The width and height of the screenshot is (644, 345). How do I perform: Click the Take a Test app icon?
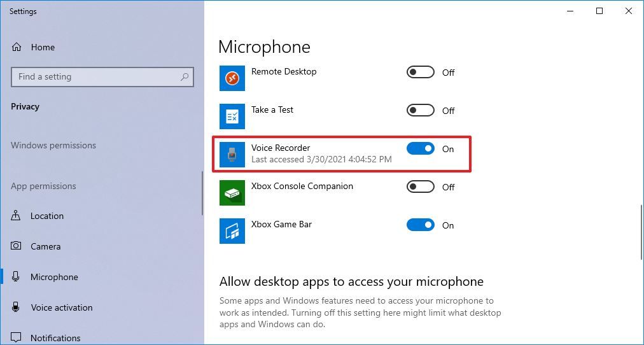pyautogui.click(x=232, y=116)
